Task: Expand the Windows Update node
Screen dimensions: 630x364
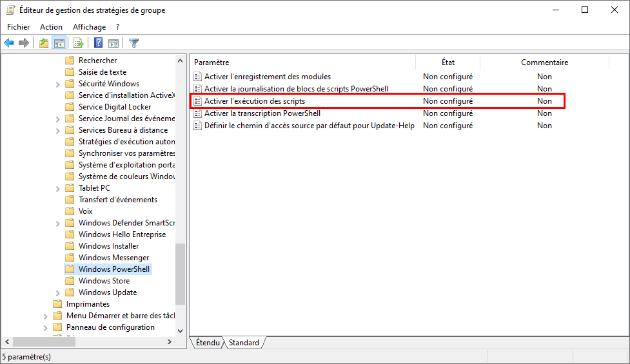Action: click(x=57, y=293)
